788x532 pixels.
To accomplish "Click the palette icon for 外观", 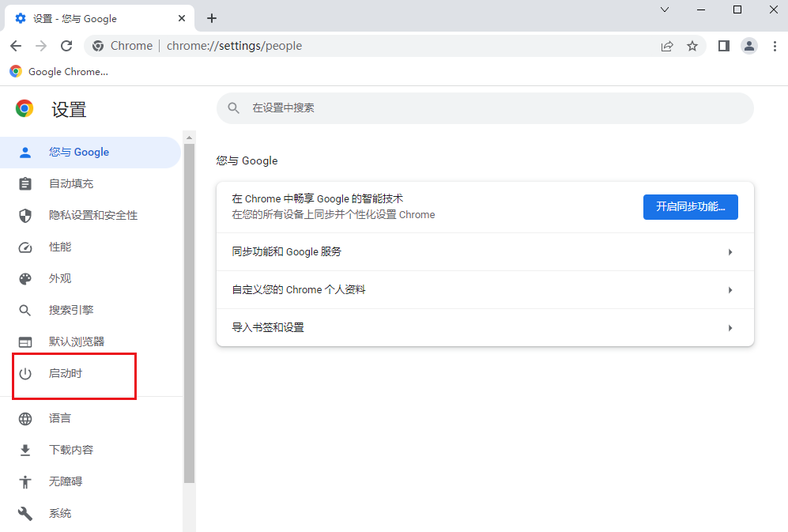I will pyautogui.click(x=25, y=279).
